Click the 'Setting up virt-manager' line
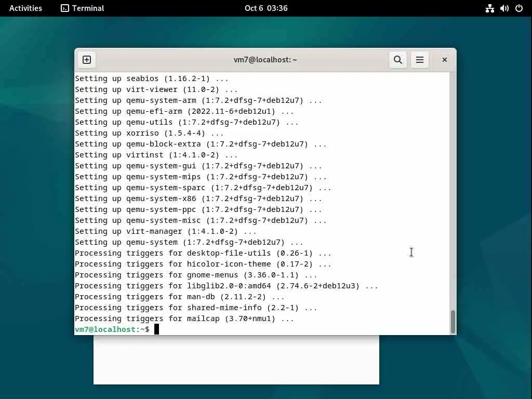This screenshot has height=399, width=532. 166,231
